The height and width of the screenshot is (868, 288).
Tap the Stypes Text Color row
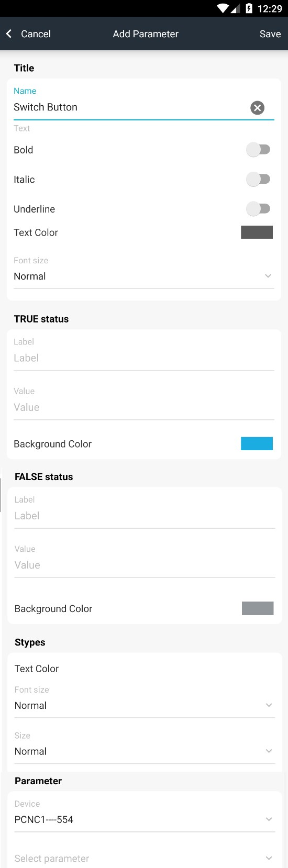point(145,669)
